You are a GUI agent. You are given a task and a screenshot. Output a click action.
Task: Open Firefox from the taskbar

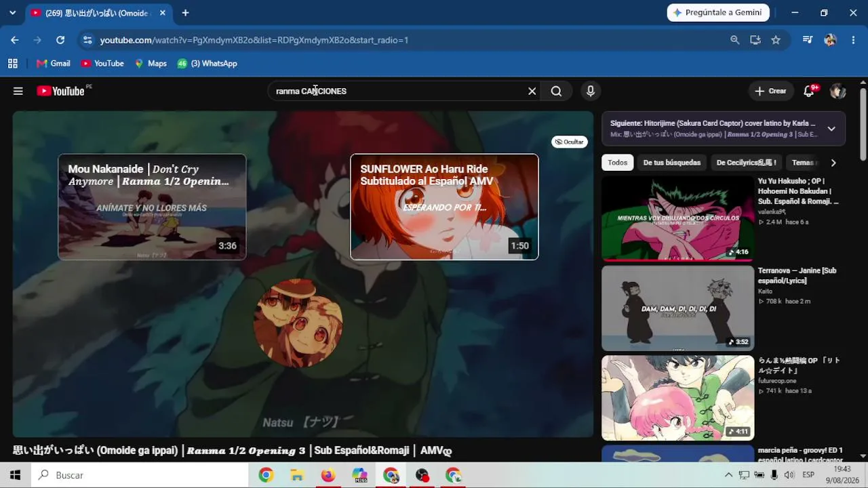328,475
